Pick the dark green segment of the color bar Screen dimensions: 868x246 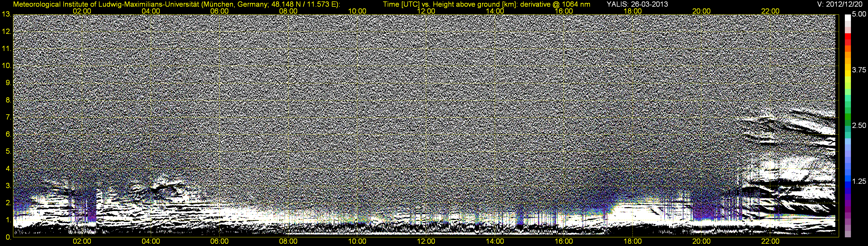click(x=848, y=122)
